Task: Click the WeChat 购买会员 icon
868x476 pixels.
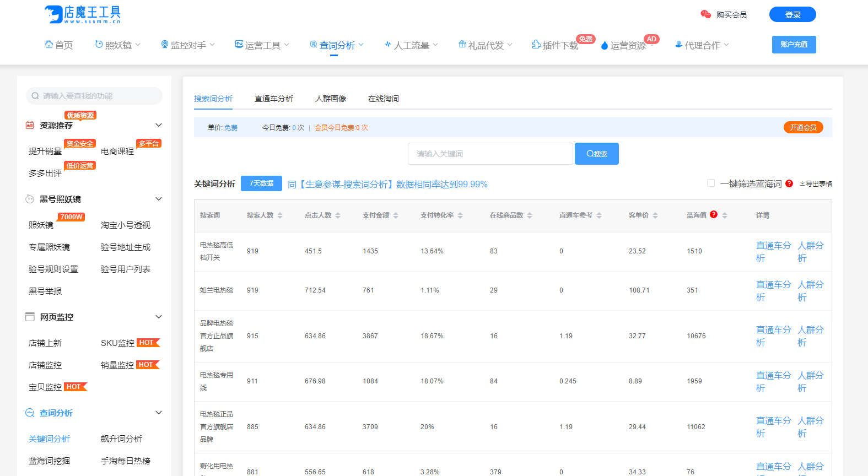Action: click(x=706, y=14)
